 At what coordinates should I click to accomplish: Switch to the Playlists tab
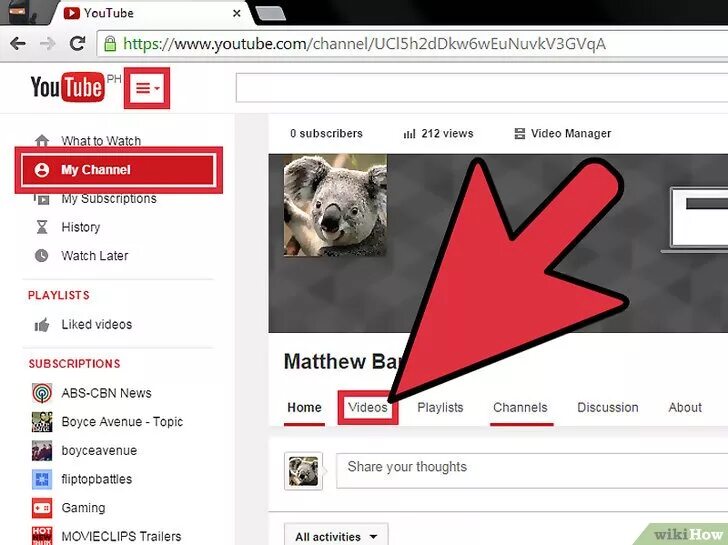[x=440, y=408]
